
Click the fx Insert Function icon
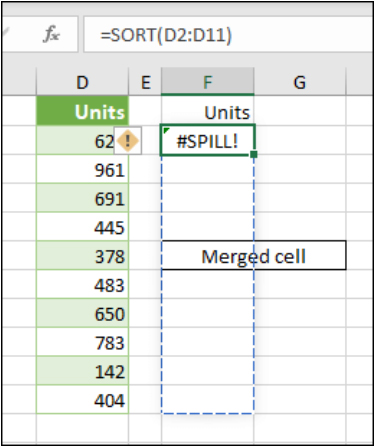(x=52, y=34)
